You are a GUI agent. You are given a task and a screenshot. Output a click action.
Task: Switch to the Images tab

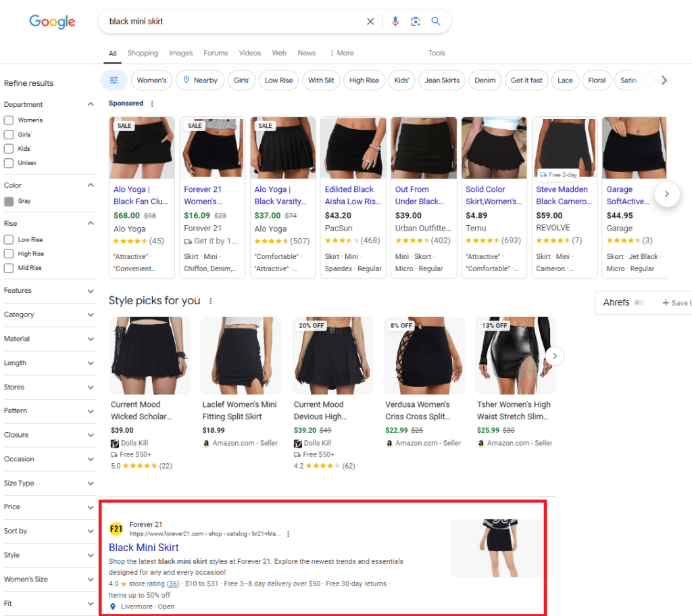[x=180, y=53]
